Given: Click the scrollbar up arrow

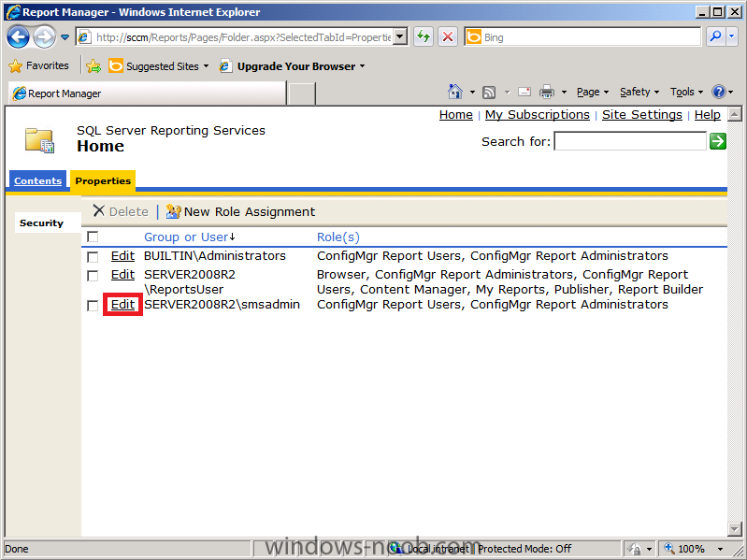Looking at the screenshot, I should [735, 114].
